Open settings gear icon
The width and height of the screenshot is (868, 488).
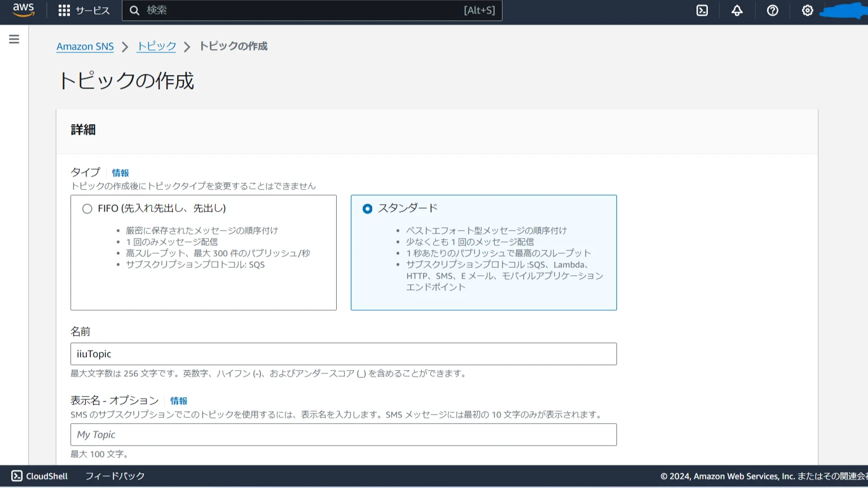[808, 10]
